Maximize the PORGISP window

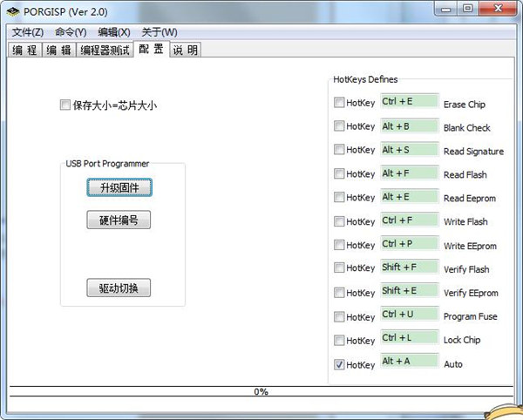click(467, 9)
